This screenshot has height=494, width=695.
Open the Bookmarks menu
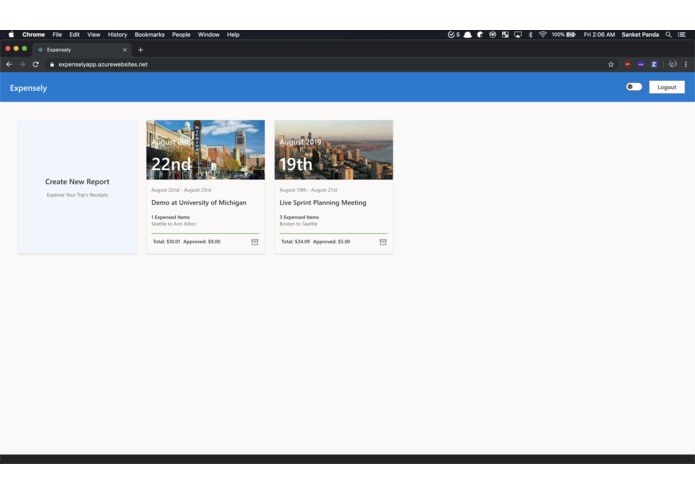(x=149, y=35)
